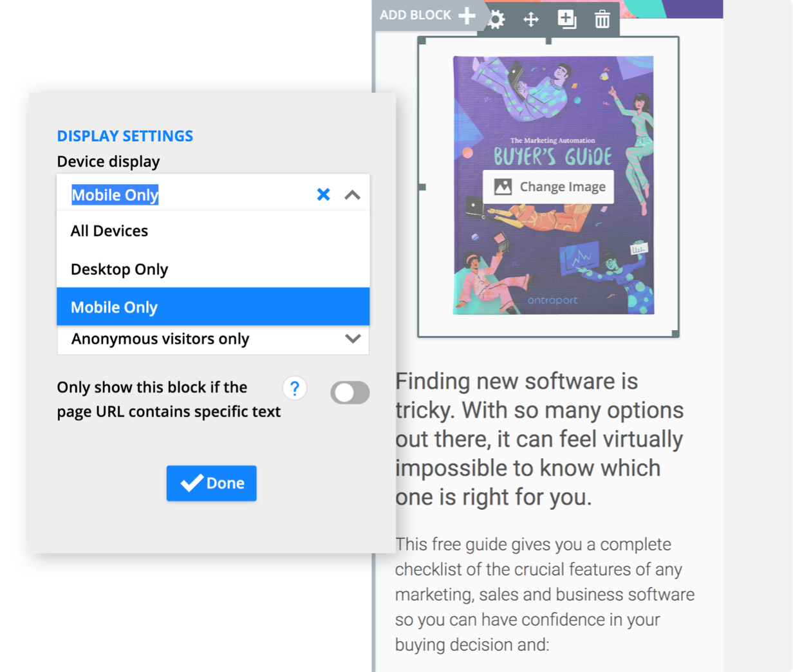Screen dimensions: 793x672
Task: Expand the Anonymous visitors only dropdown
Action: [353, 339]
